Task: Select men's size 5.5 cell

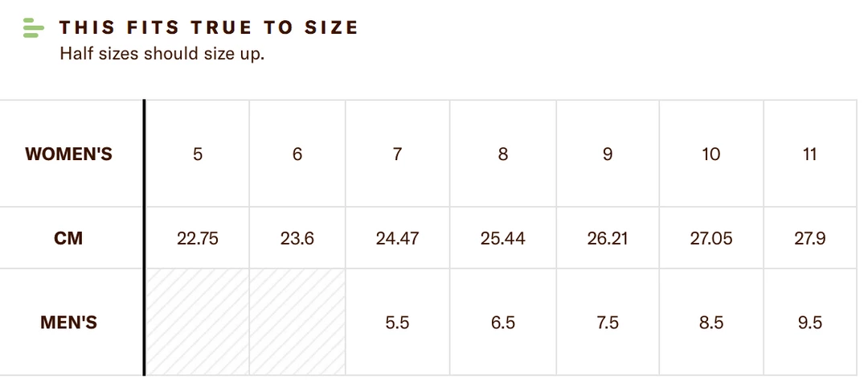Action: (397, 323)
